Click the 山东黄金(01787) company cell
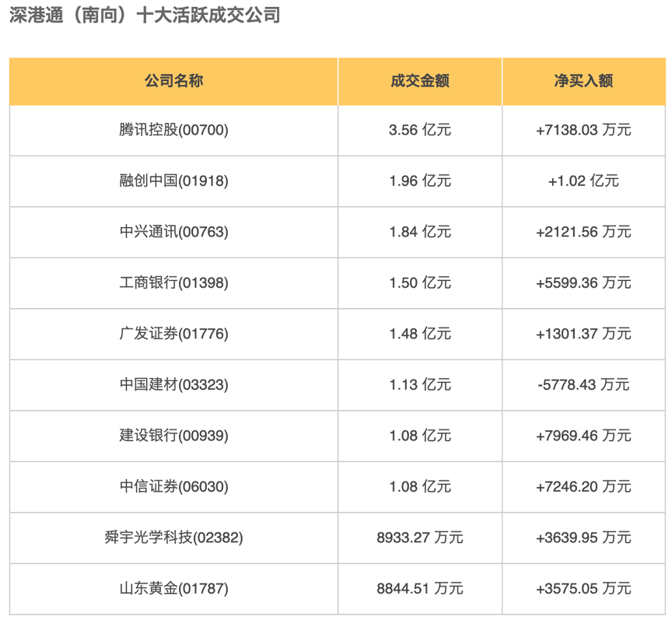 (x=173, y=588)
